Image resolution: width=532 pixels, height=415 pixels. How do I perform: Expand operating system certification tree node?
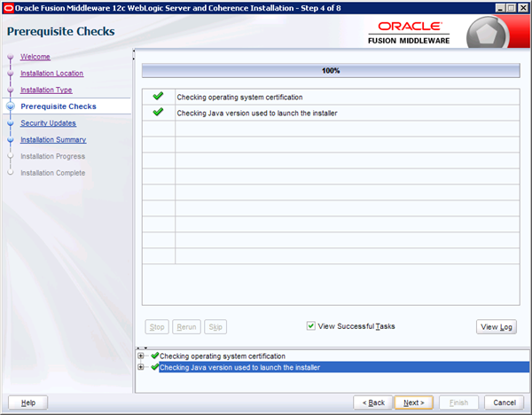pyautogui.click(x=141, y=356)
